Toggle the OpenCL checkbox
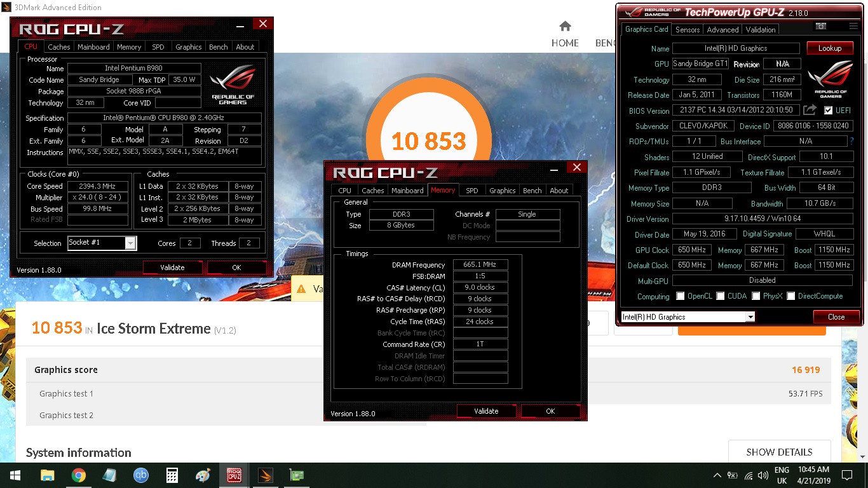Screen dimensions: 868x488 click(x=681, y=296)
